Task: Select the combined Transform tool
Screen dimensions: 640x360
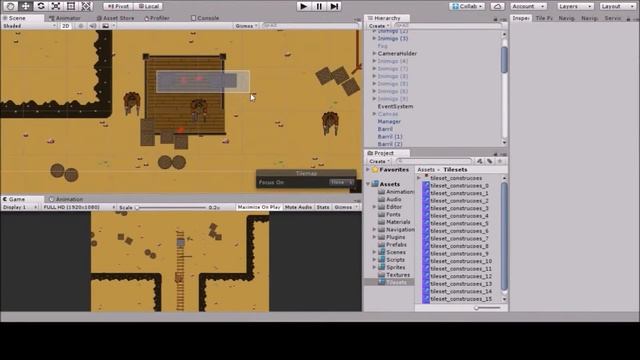Action: coord(86,6)
